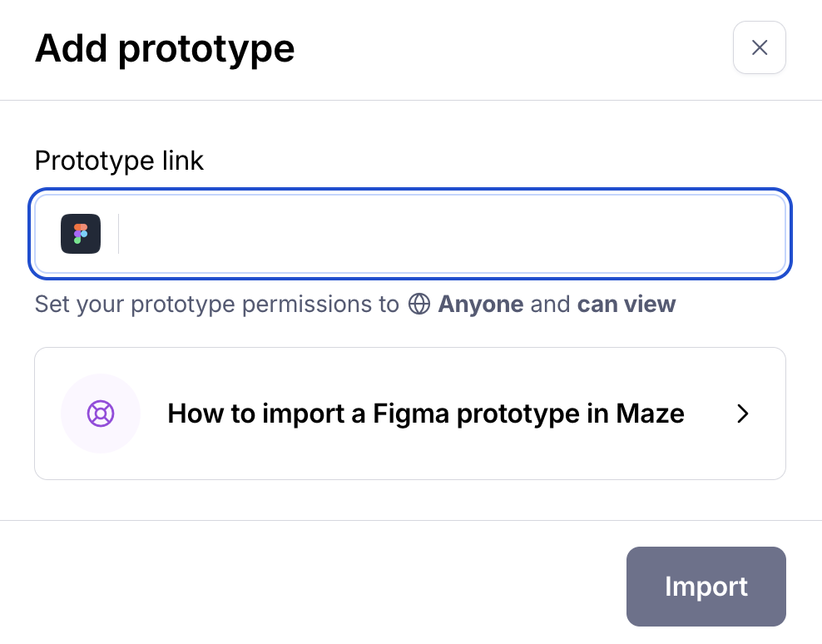The width and height of the screenshot is (822, 644).
Task: Click the "Add prototype" dialog heading
Action: pyautogui.click(x=165, y=48)
